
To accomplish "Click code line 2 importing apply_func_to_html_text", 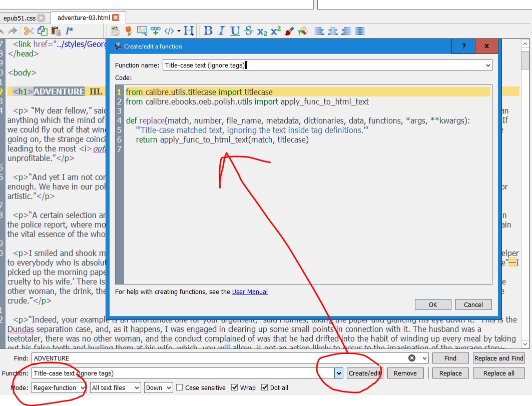I will 247,101.
